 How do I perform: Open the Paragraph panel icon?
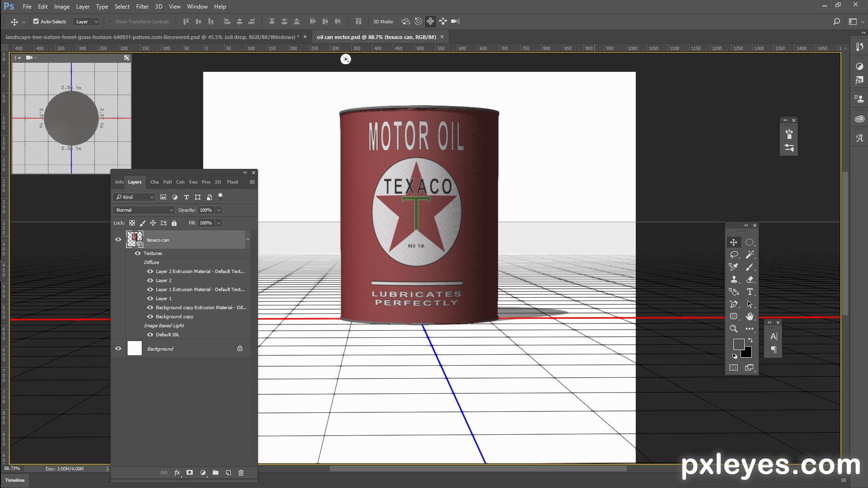(x=774, y=350)
